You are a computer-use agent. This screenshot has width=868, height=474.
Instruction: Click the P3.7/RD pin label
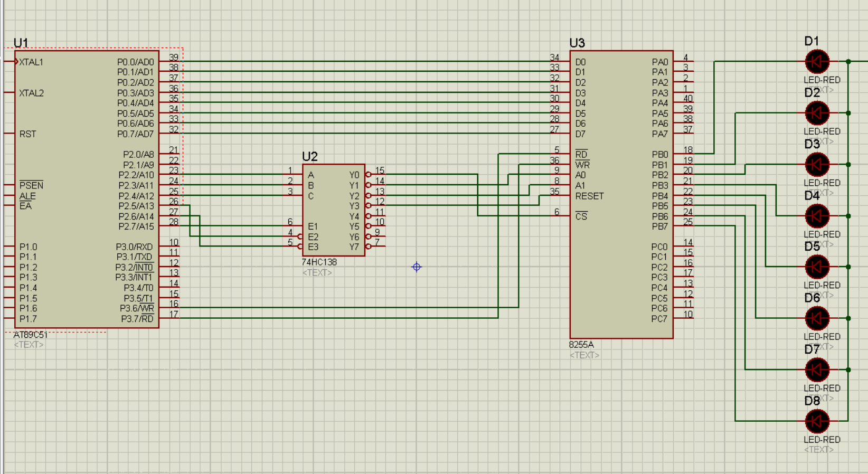click(x=138, y=319)
